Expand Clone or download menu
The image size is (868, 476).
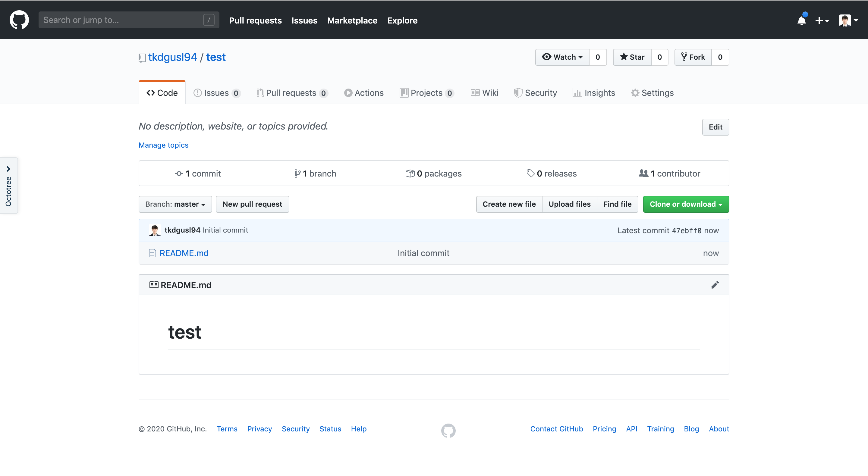point(686,204)
